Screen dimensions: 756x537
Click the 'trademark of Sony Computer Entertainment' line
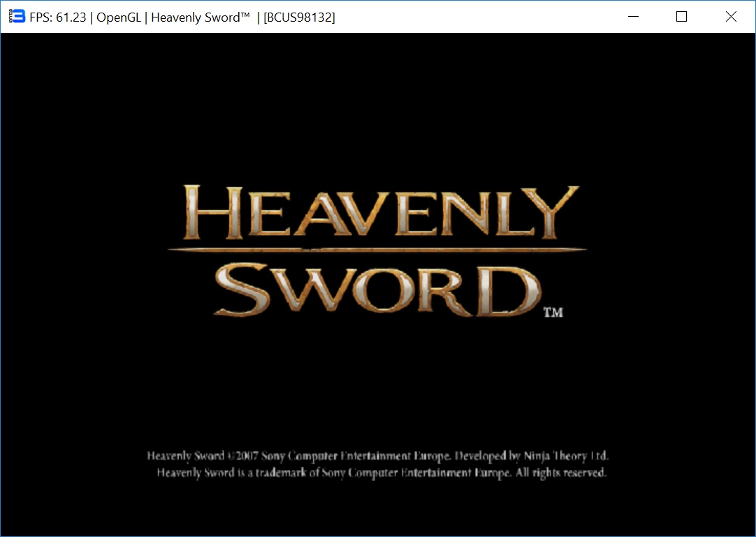point(381,473)
